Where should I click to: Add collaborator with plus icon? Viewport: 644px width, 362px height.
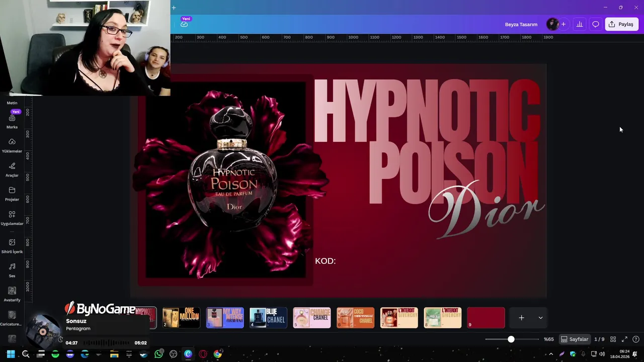(563, 24)
